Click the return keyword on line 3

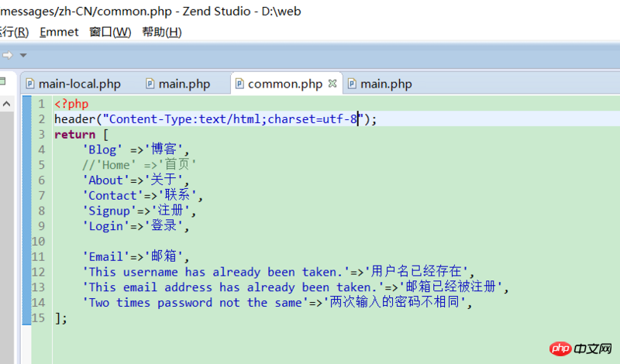tap(74, 135)
